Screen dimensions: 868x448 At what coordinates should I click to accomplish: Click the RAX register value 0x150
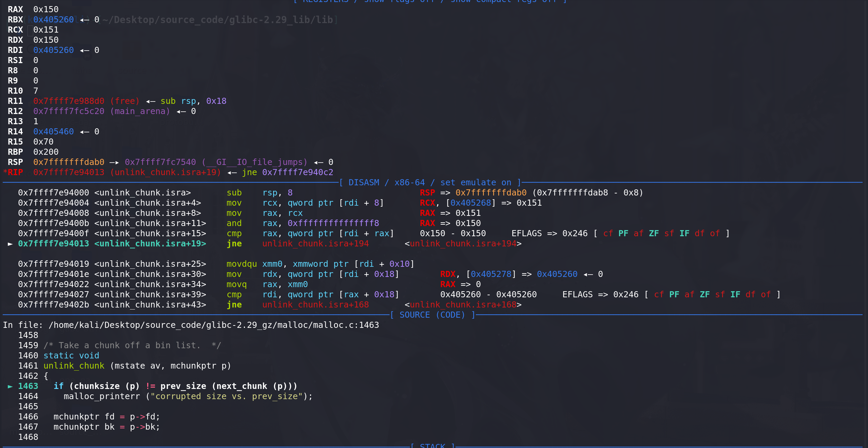pyautogui.click(x=46, y=10)
